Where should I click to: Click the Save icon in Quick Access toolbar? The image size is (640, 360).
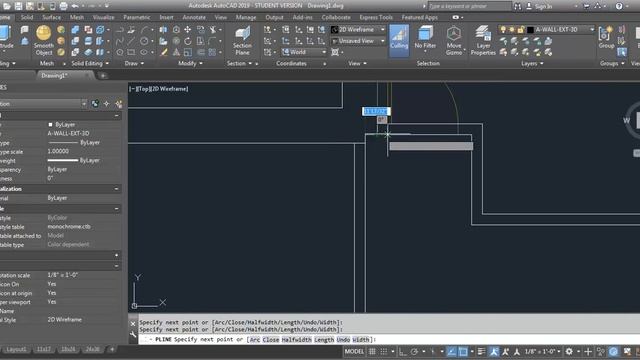click(x=18, y=6)
